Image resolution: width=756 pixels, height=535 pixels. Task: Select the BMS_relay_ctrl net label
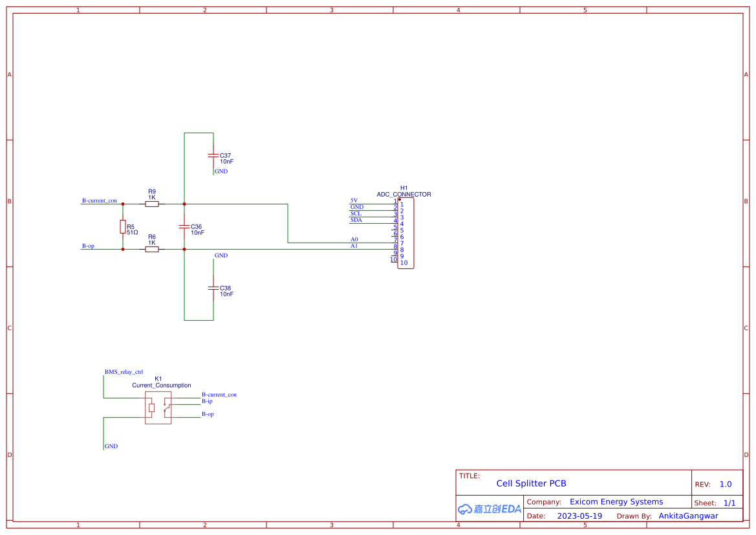(122, 371)
